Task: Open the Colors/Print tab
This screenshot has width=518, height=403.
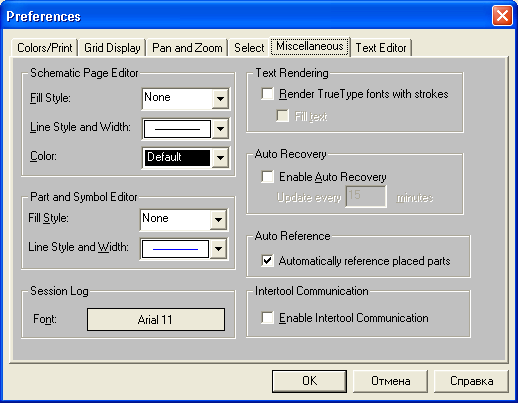Action: pyautogui.click(x=45, y=48)
